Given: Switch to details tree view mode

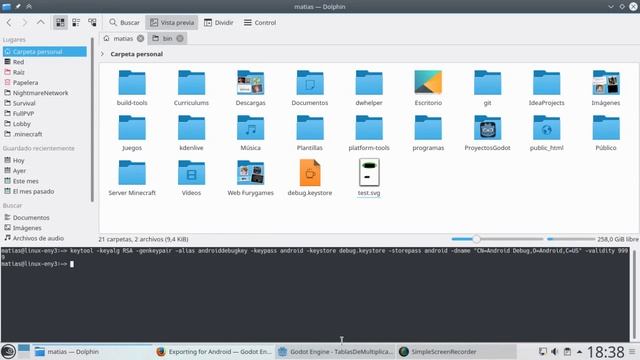Looking at the screenshot, I should [92, 23].
